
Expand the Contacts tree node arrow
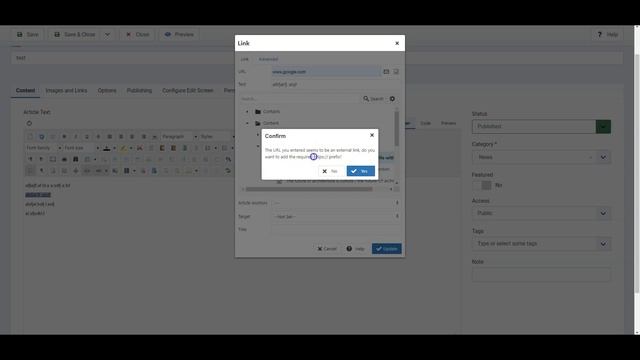(247, 111)
